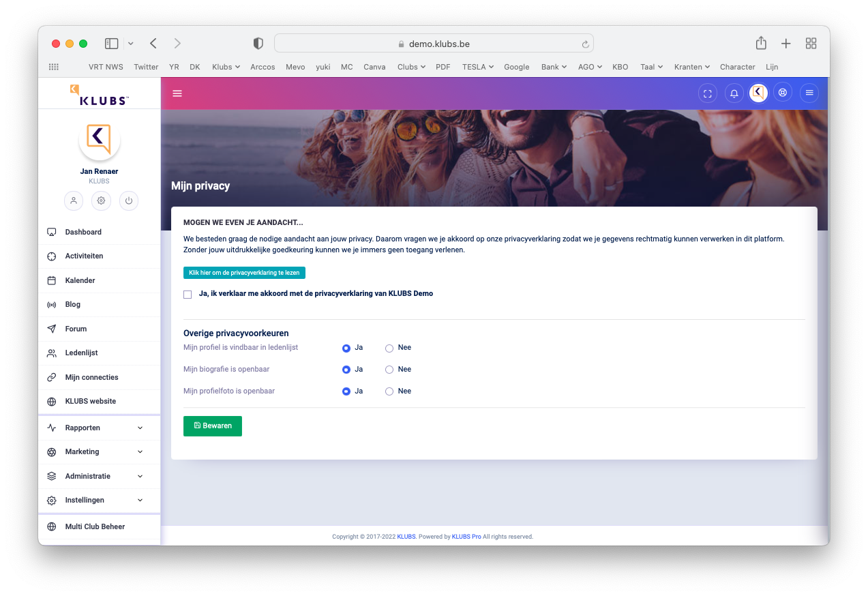Click the green Bewaren button
The image size is (868, 596).
pos(213,426)
